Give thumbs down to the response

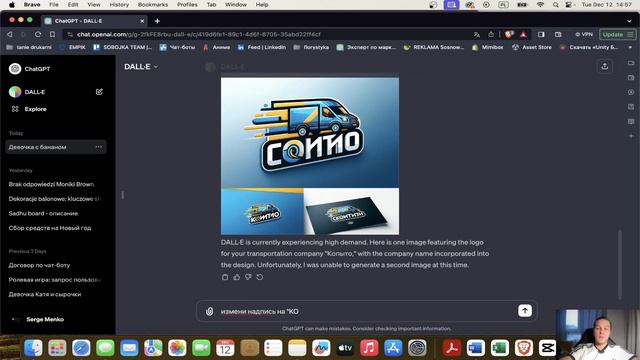[248, 277]
